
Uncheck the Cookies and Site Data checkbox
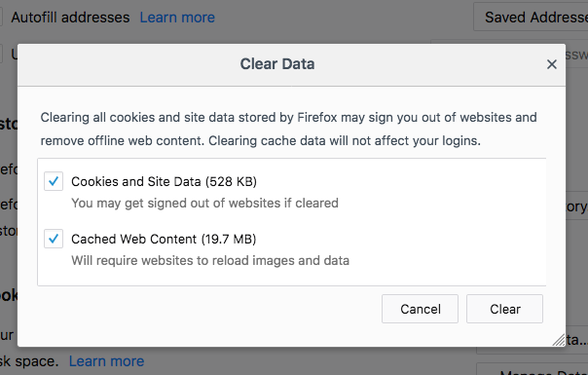54,181
